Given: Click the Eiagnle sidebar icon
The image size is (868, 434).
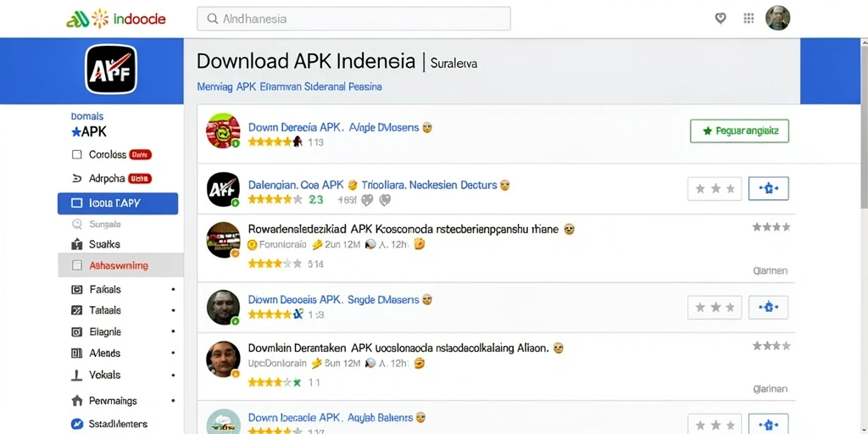Looking at the screenshot, I should [x=77, y=332].
